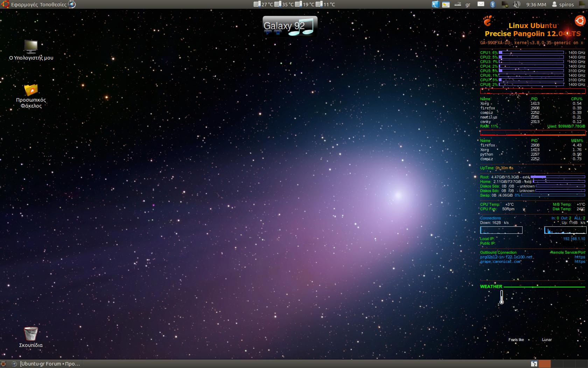Open the gr keyboard layout indicator

(x=468, y=5)
